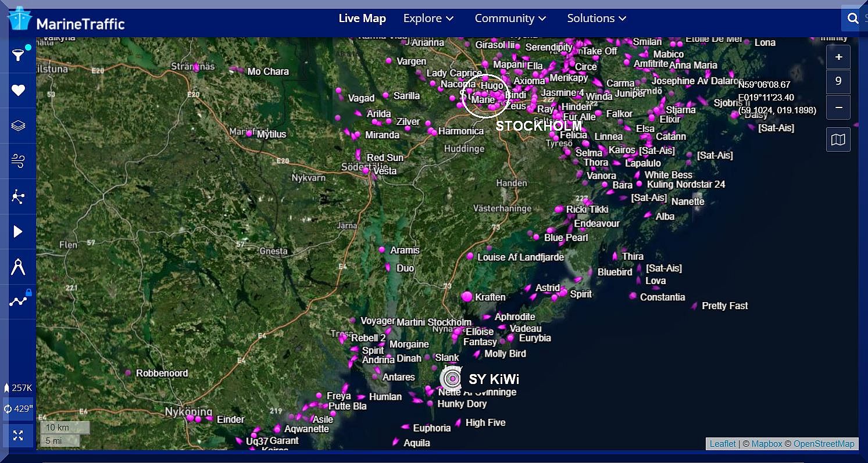Viewport: 868px width, 463px height.
Task: Open the OpenStreetMap attribution link
Action: tap(824, 444)
